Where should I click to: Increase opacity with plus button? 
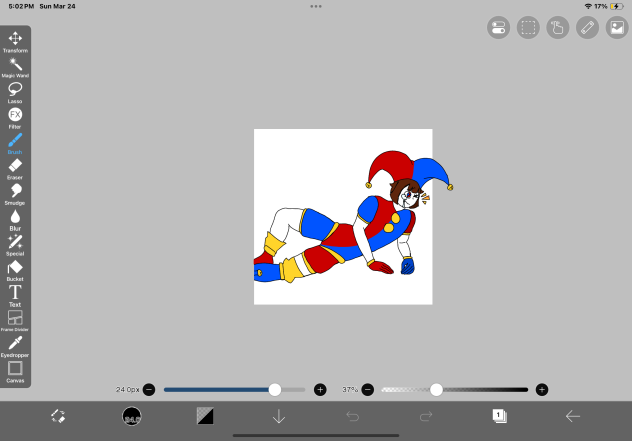coord(542,390)
